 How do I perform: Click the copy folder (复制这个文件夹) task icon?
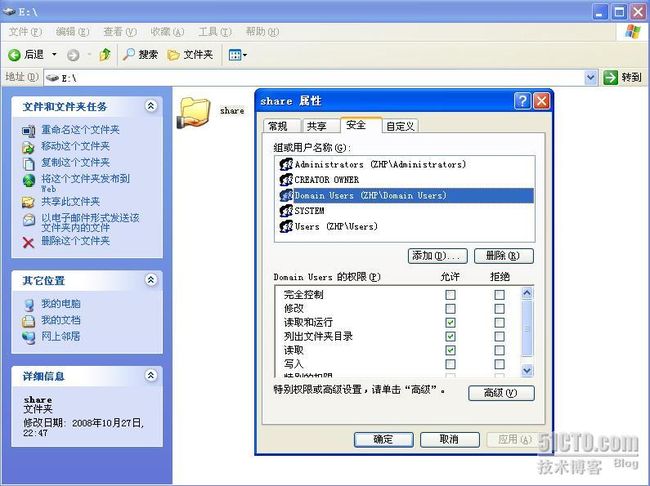[28, 163]
